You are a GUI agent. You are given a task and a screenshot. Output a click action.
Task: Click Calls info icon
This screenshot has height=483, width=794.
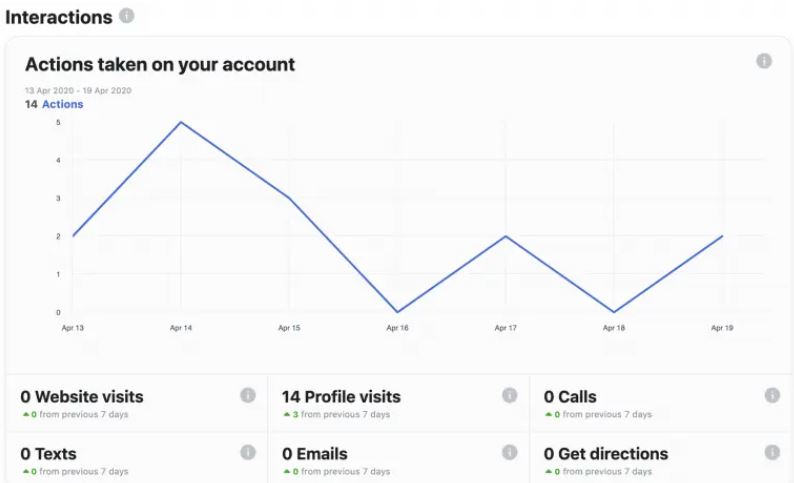772,395
